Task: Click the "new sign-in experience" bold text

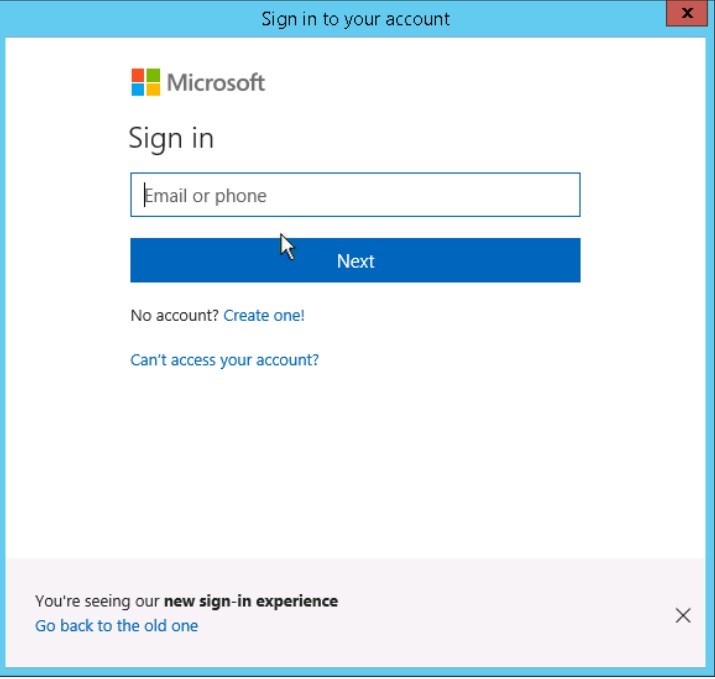Action: pyautogui.click(x=251, y=601)
